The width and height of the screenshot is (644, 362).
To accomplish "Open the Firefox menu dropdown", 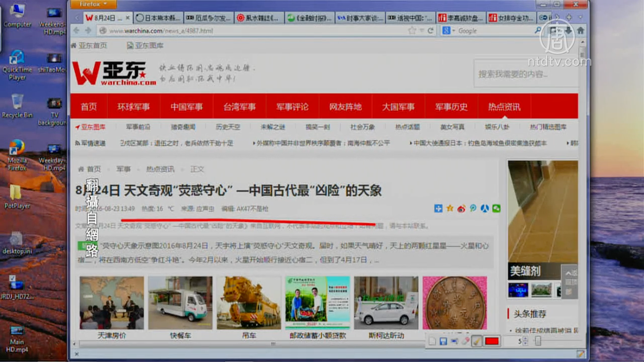I will click(93, 4).
